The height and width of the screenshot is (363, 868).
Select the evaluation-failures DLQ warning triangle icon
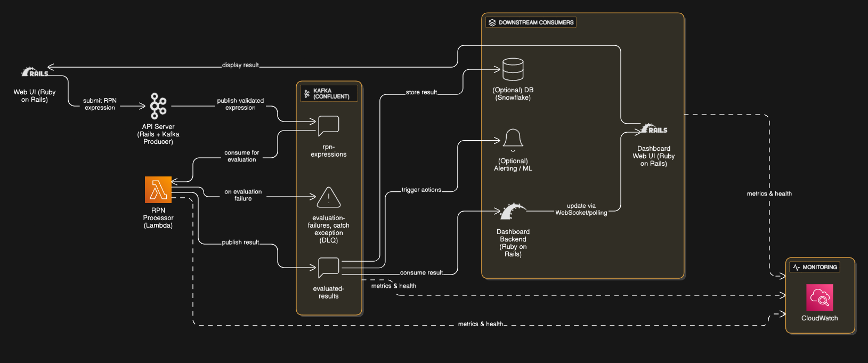(x=328, y=198)
